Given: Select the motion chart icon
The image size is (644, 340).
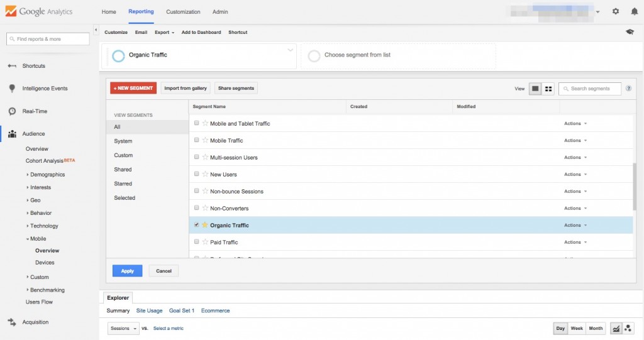Looking at the screenshot, I should click(x=628, y=328).
